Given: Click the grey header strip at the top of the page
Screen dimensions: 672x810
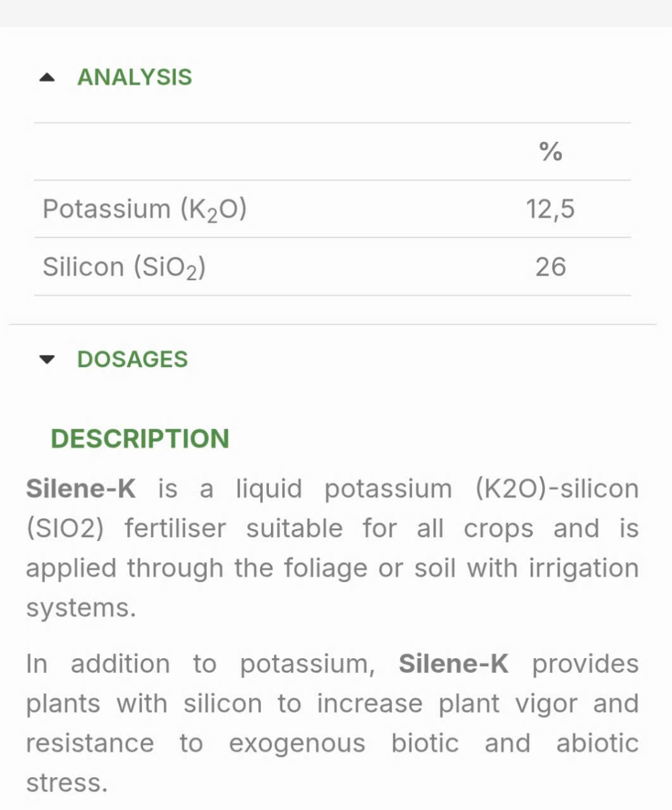Looking at the screenshot, I should [x=336, y=13].
